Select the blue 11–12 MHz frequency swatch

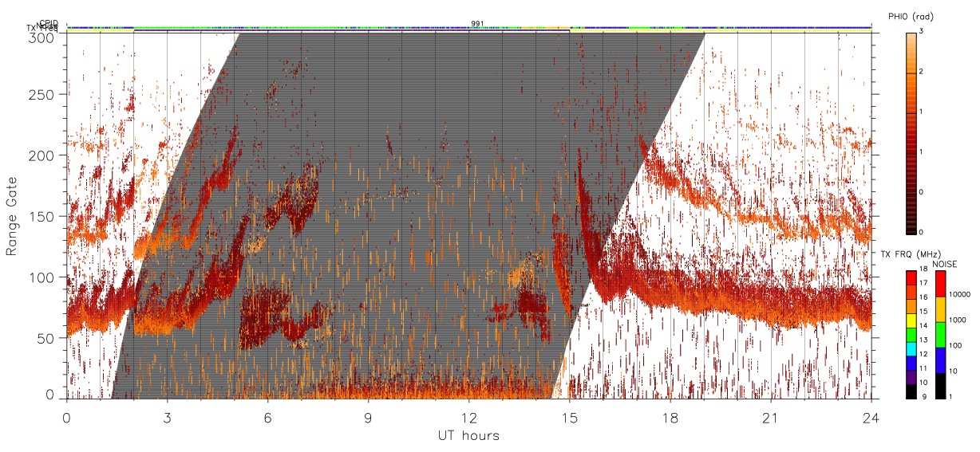coord(911,363)
